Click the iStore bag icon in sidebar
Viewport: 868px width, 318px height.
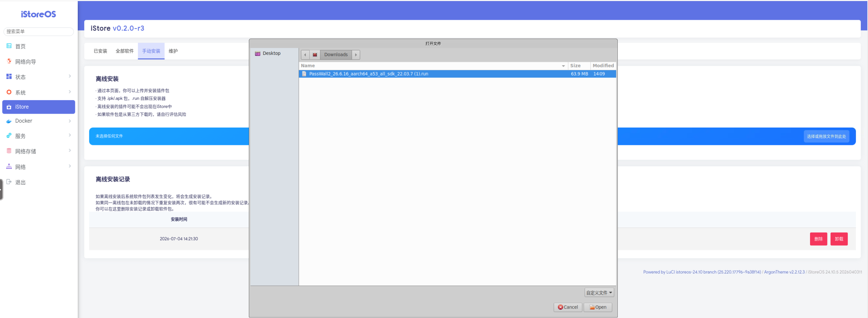coord(9,107)
